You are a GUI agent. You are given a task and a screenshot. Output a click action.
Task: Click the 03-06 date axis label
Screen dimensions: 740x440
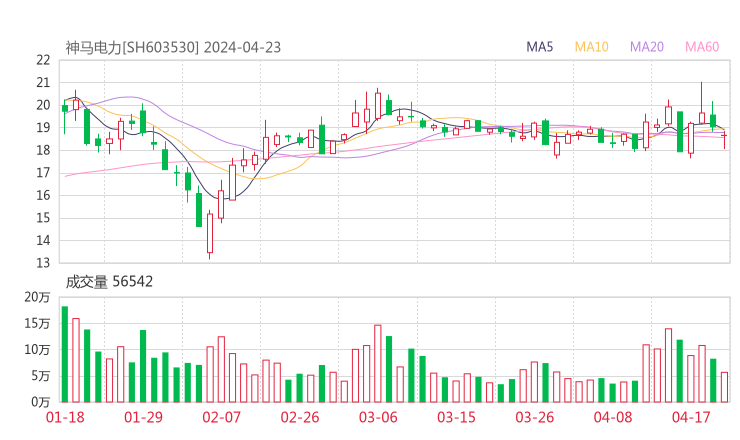click(378, 417)
